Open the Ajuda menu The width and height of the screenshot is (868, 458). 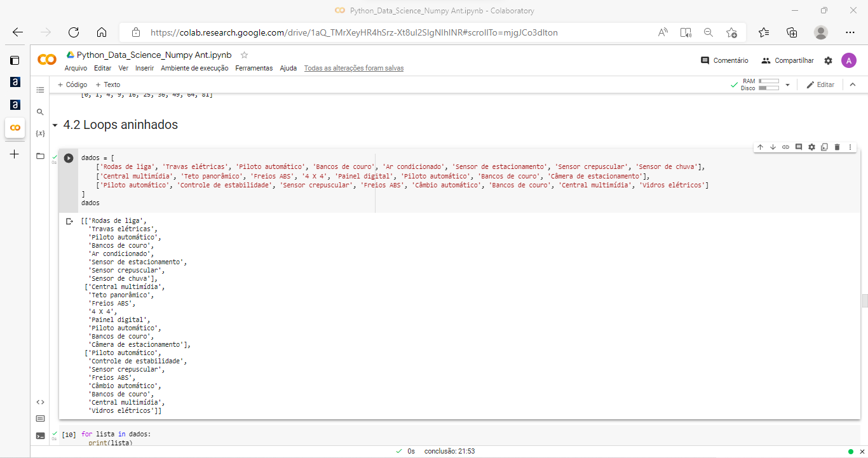[288, 68]
